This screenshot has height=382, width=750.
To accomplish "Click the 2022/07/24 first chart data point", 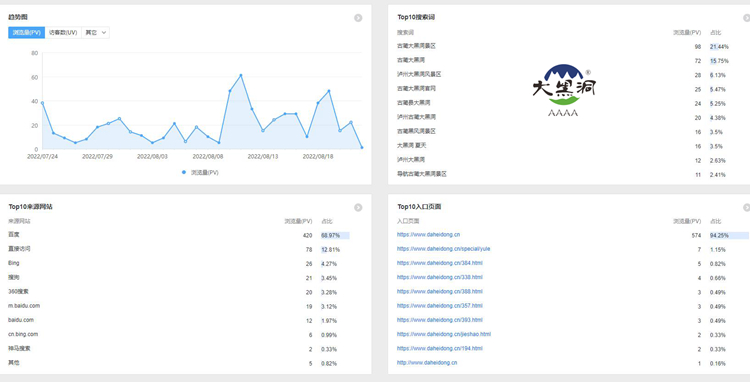I will point(42,103).
